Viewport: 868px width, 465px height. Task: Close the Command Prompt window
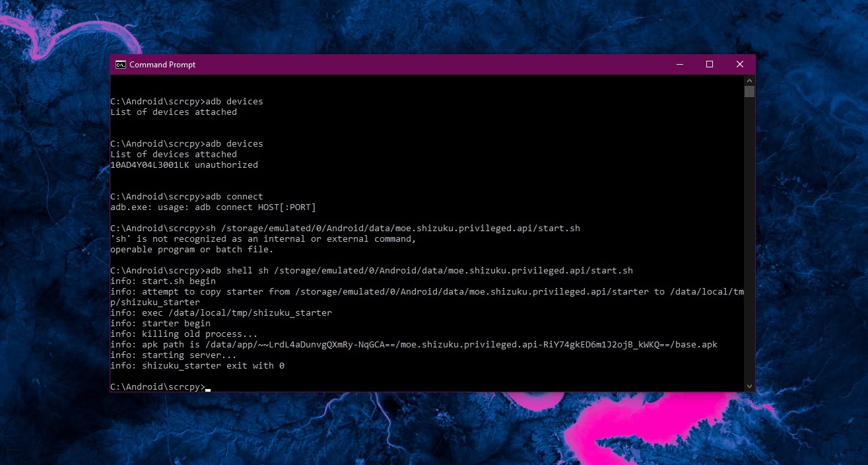[740, 64]
